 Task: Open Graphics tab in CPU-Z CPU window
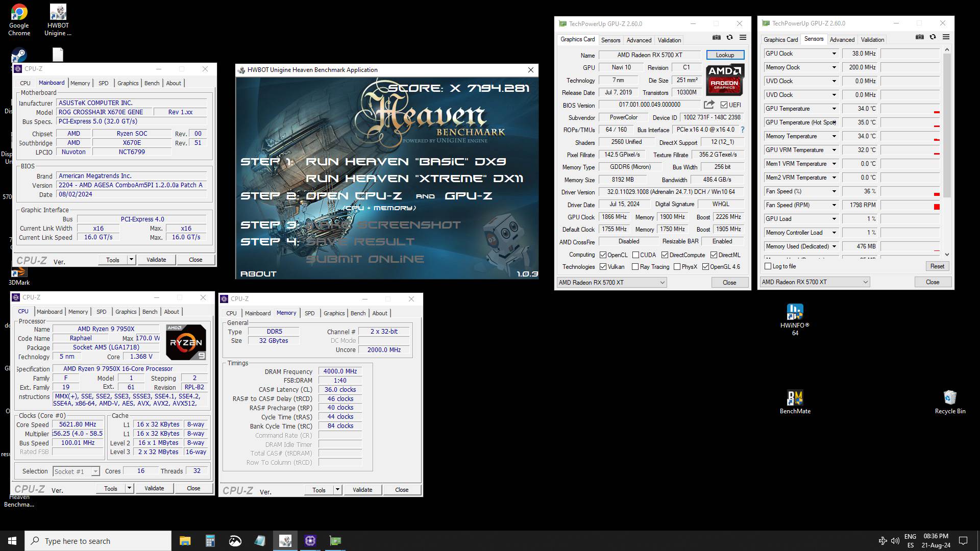click(126, 312)
